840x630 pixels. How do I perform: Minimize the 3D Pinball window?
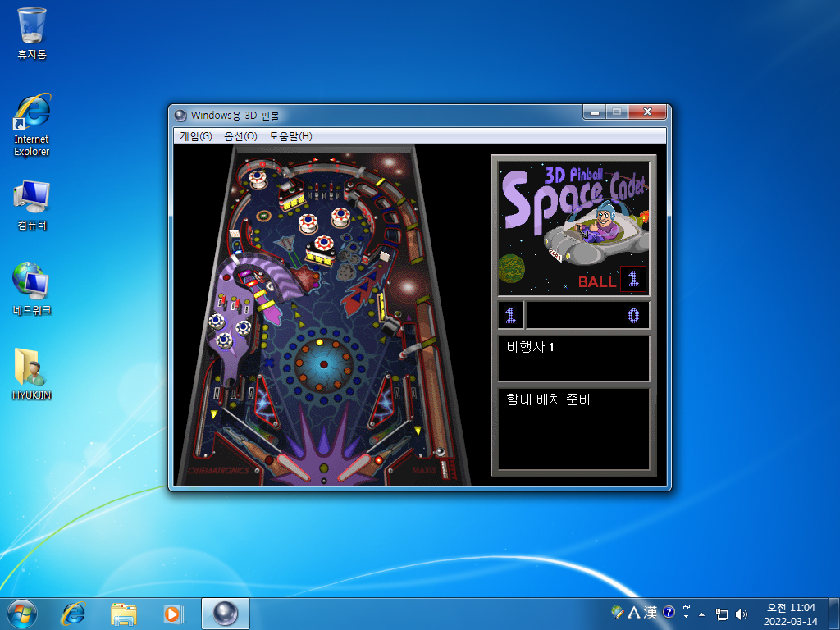pyautogui.click(x=594, y=112)
